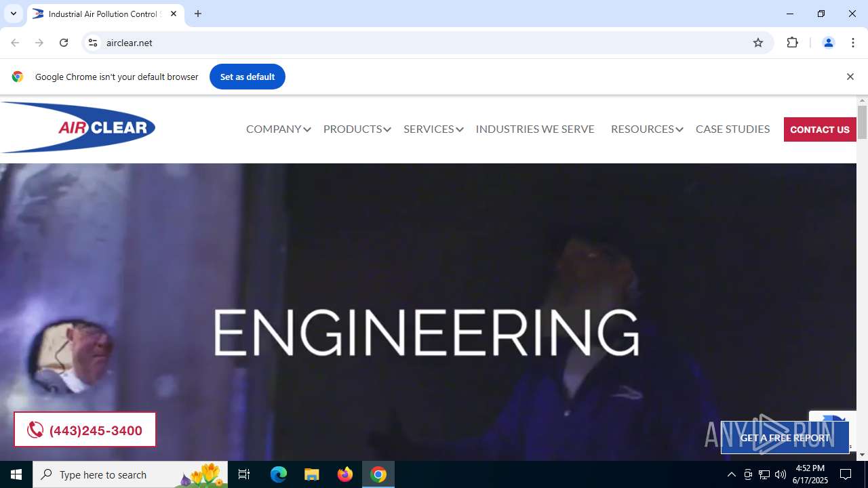Screen dimensions: 868x488
Task: Click the Chrome logo in notification bar
Action: coord(18,77)
